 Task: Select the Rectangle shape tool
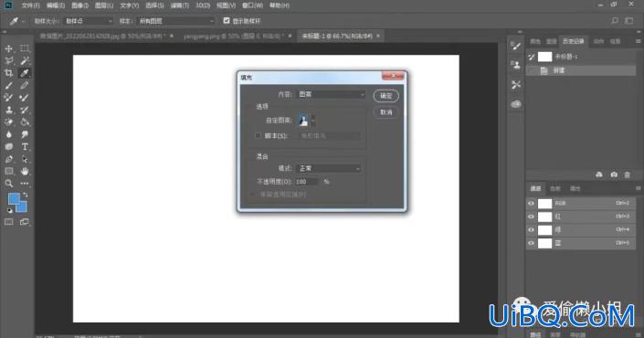point(8,171)
